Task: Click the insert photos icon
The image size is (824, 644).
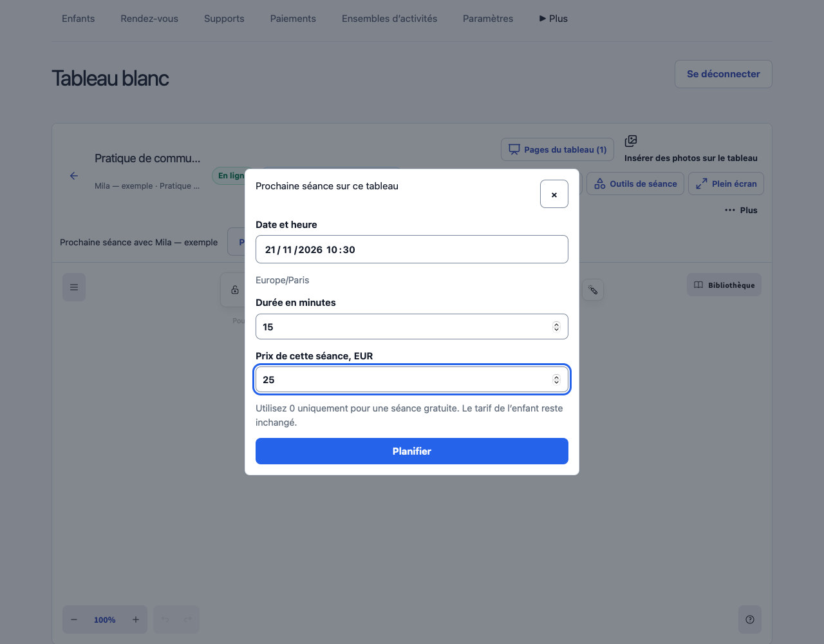Action: click(x=631, y=141)
